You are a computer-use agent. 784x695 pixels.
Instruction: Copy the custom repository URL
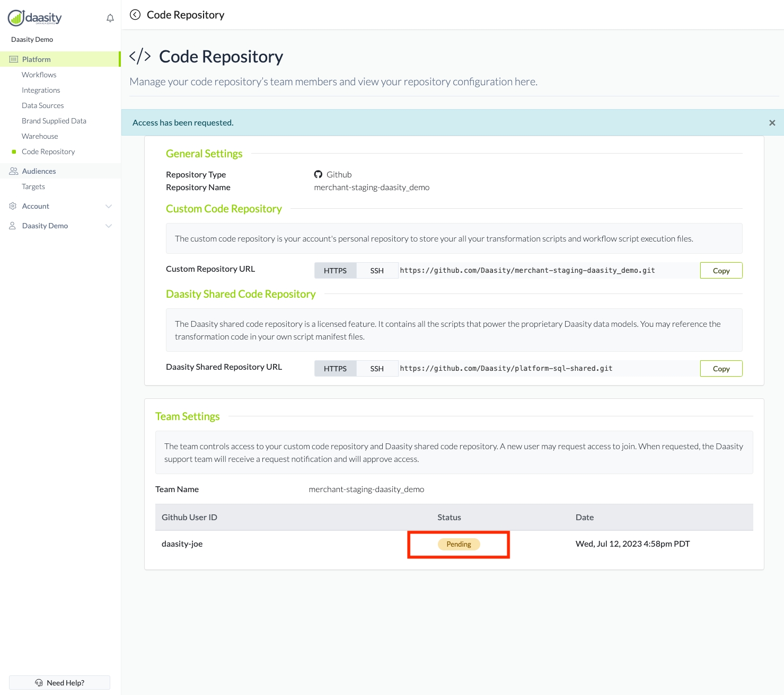pyautogui.click(x=721, y=271)
